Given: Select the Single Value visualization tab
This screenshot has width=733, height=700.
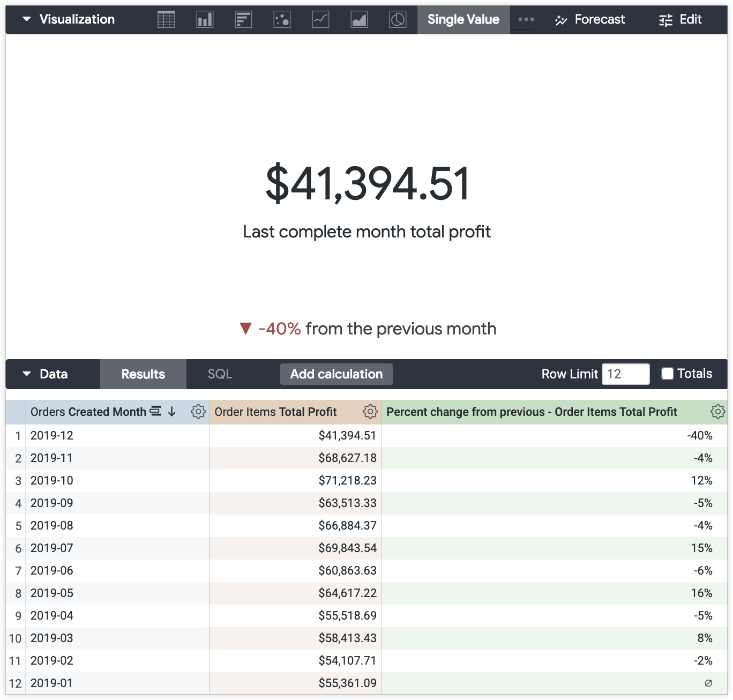Looking at the screenshot, I should [463, 19].
